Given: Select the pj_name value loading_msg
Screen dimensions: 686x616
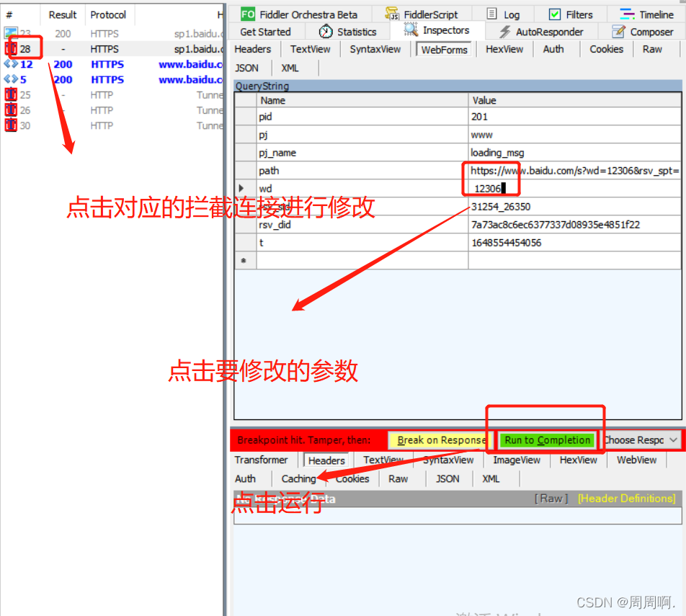Looking at the screenshot, I should pos(575,153).
